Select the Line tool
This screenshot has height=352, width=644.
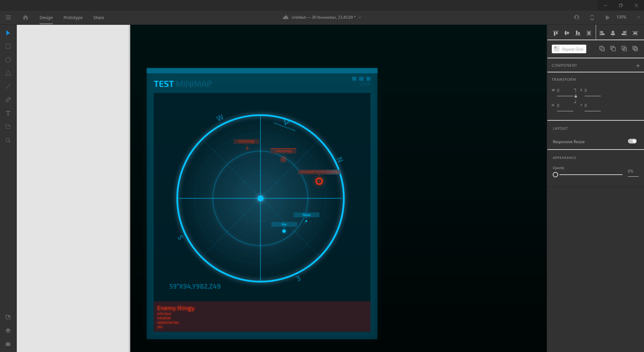8,86
